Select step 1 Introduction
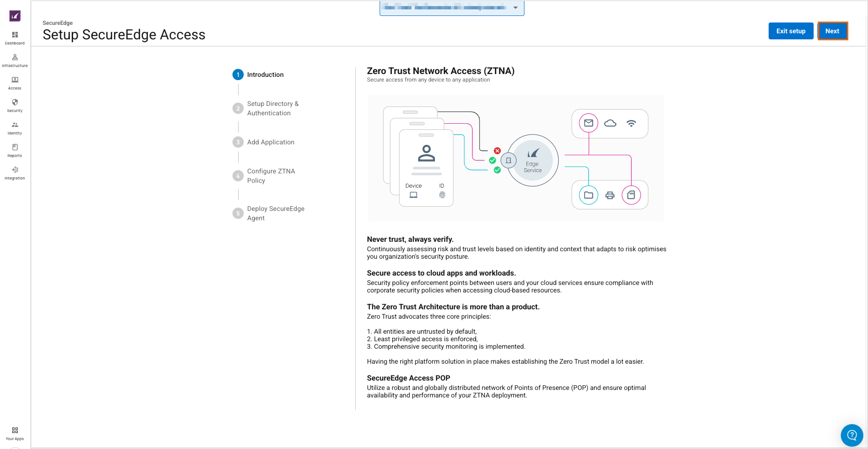This screenshot has width=868, height=449. tap(265, 75)
